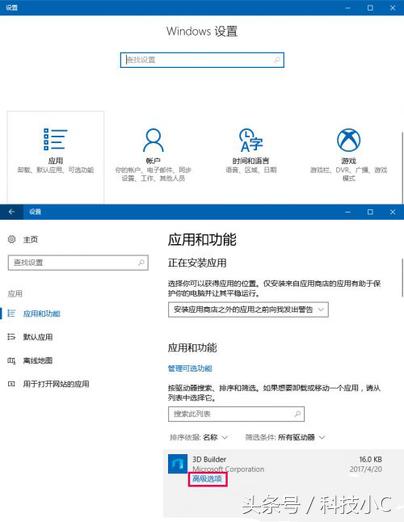Open the 应用 (Apps) settings tile icon
The image size is (404, 522).
55,139
